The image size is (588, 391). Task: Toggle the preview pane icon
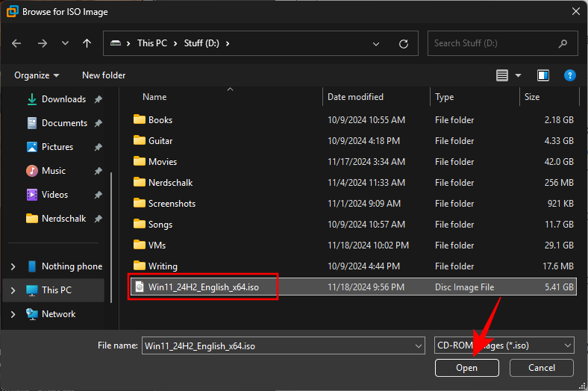tap(543, 75)
